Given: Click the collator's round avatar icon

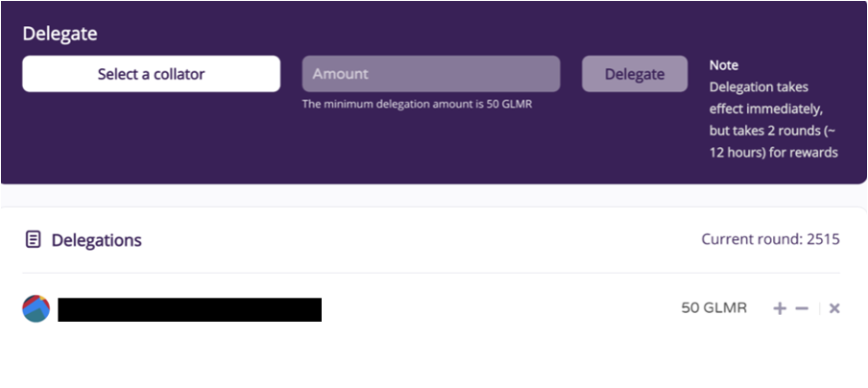Looking at the screenshot, I should [36, 308].
